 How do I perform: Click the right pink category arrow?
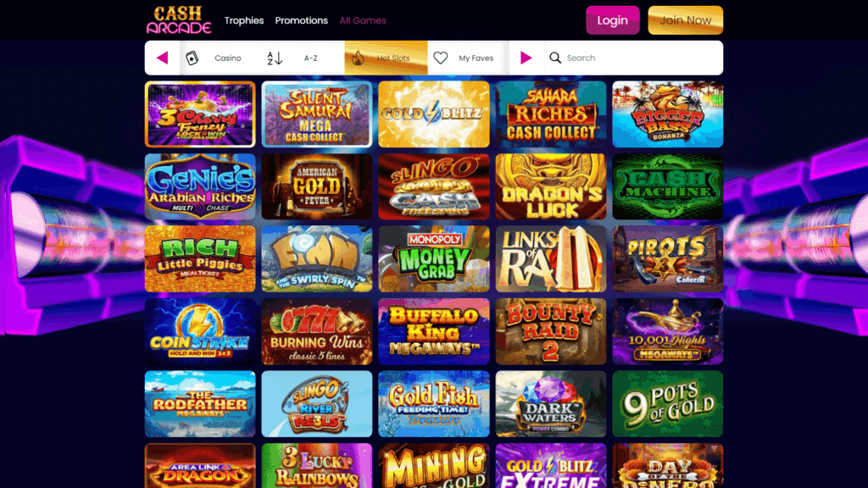tap(526, 58)
